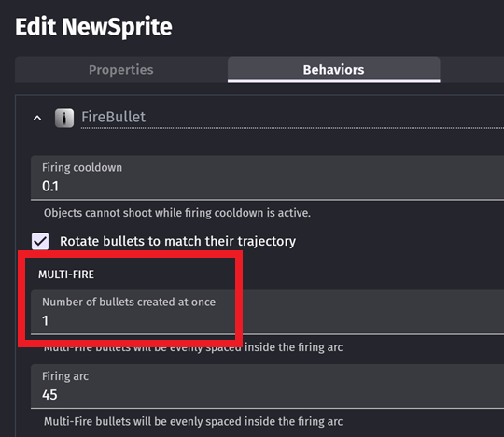Click empty area right of Behaviors tab
This screenshot has width=504, height=437.
click(472, 70)
